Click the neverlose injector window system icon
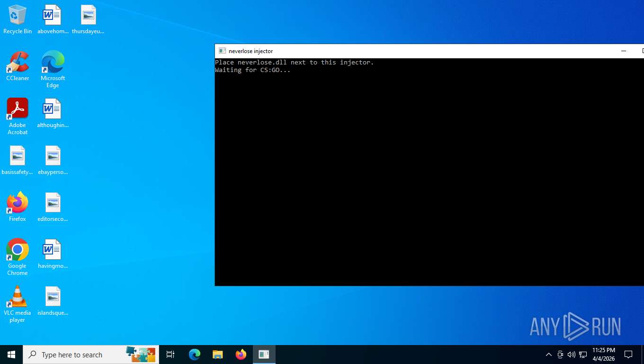The height and width of the screenshot is (364, 644). (x=222, y=51)
